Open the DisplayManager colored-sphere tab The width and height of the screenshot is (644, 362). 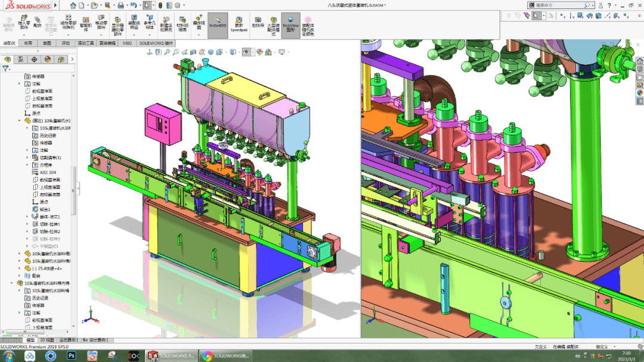[x=48, y=60]
